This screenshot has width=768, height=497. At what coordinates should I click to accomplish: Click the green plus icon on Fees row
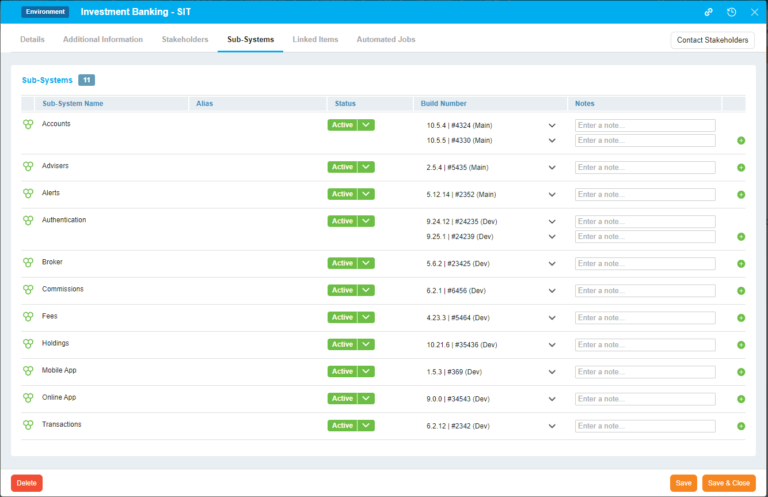(x=741, y=318)
